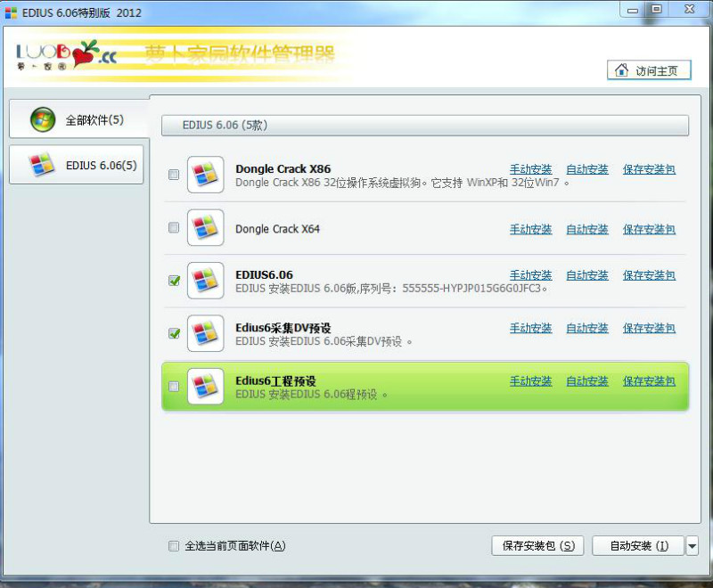Click 保存安装包 link for Dongle Crack X86
This screenshot has height=588, width=713.
pos(649,169)
